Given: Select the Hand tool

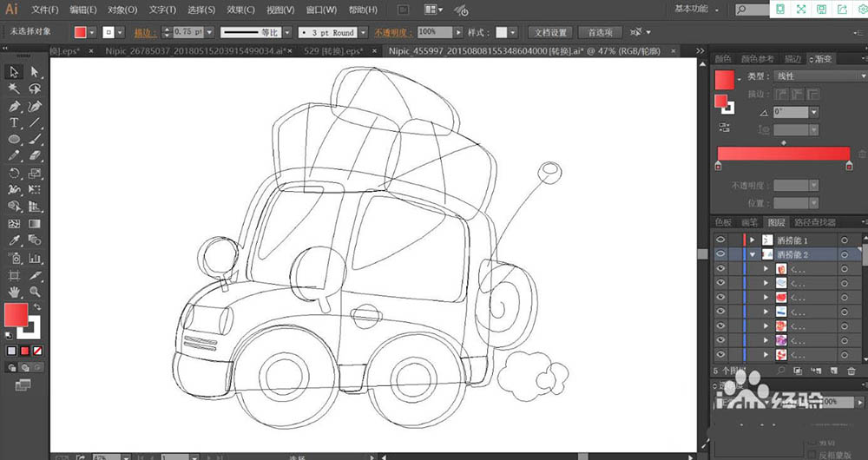Looking at the screenshot, I should [15, 292].
